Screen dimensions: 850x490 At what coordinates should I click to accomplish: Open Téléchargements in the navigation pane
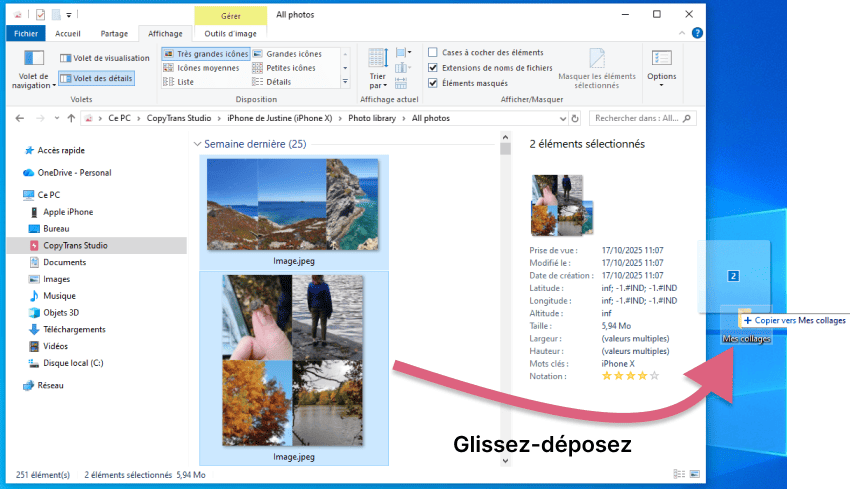67,330
